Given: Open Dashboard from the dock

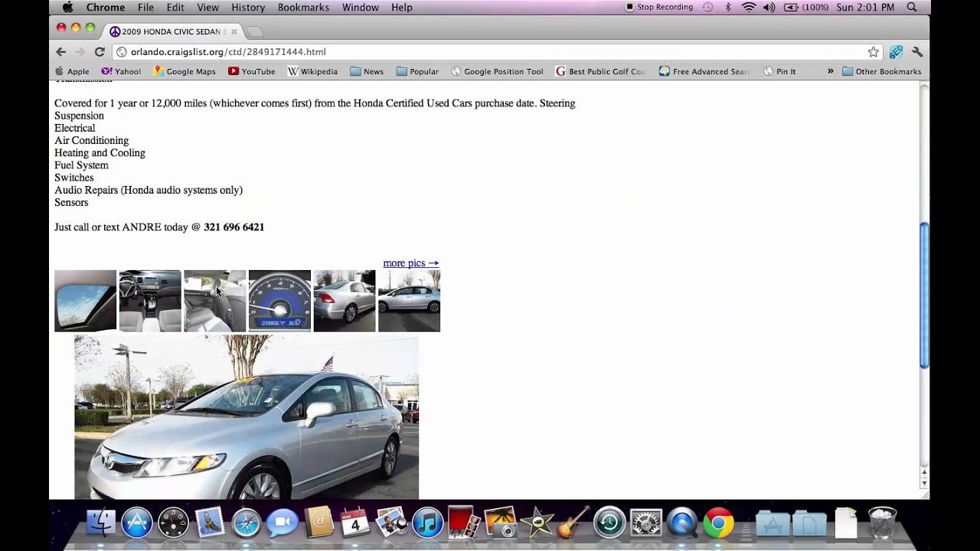Looking at the screenshot, I should click(173, 523).
